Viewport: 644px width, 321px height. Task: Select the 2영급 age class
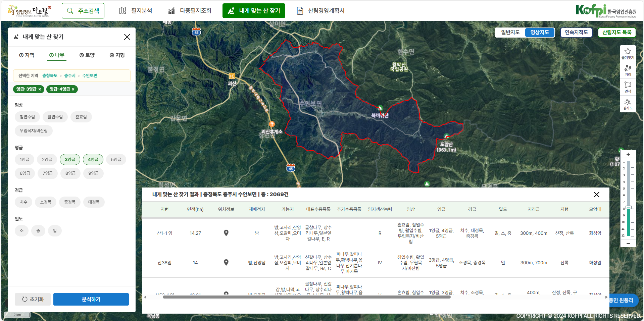pos(47,160)
